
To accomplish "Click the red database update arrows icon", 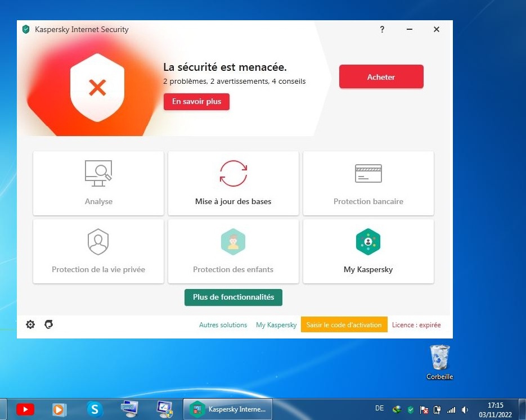I will (233, 173).
